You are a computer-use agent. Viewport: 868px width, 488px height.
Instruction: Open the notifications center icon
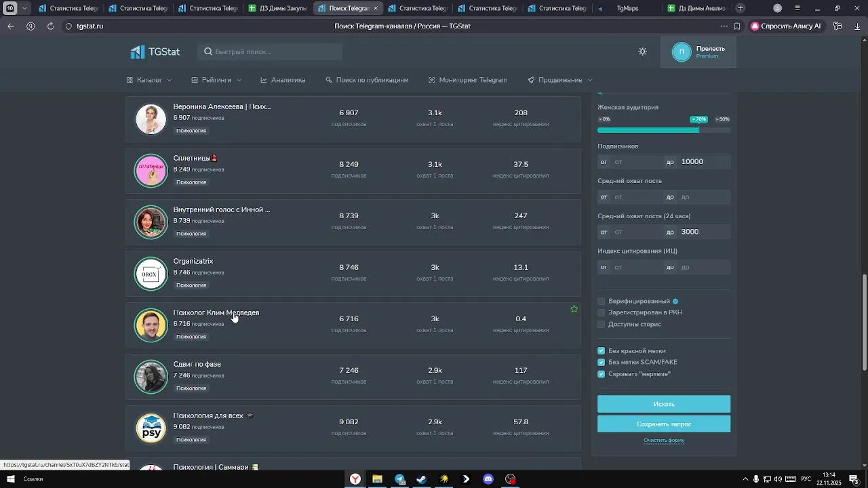pyautogui.click(x=854, y=479)
